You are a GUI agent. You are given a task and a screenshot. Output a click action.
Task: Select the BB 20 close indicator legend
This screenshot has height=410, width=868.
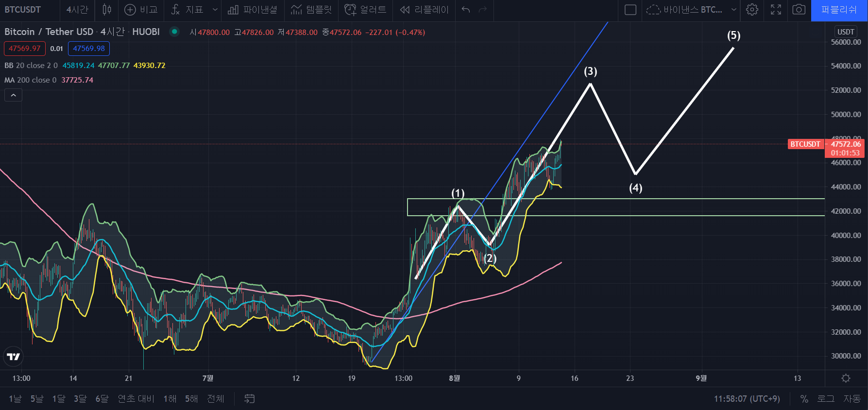pyautogui.click(x=31, y=66)
